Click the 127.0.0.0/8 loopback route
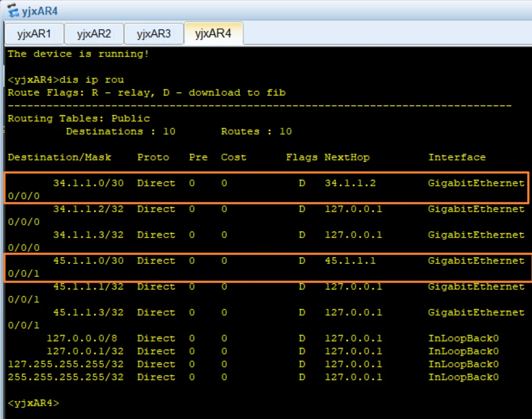Screen dimensions: 532x419 (x=81, y=338)
